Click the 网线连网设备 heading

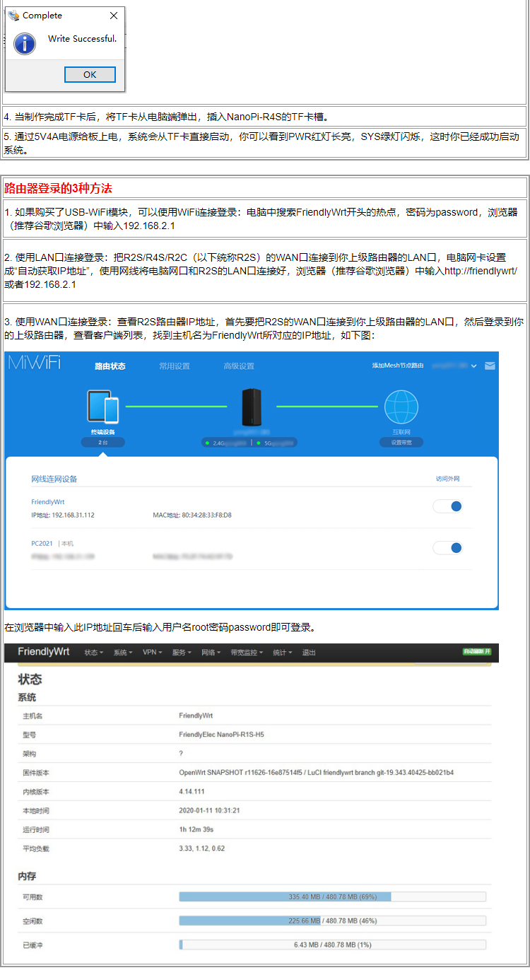coord(54,479)
